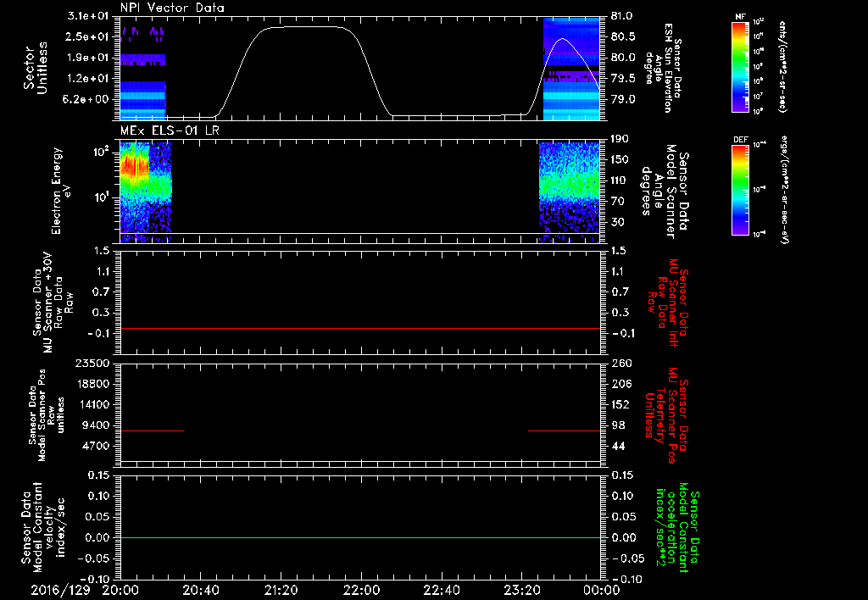The height and width of the screenshot is (600, 868).
Task: Click the 'Sector Unitless' axis title
Action: [36, 68]
